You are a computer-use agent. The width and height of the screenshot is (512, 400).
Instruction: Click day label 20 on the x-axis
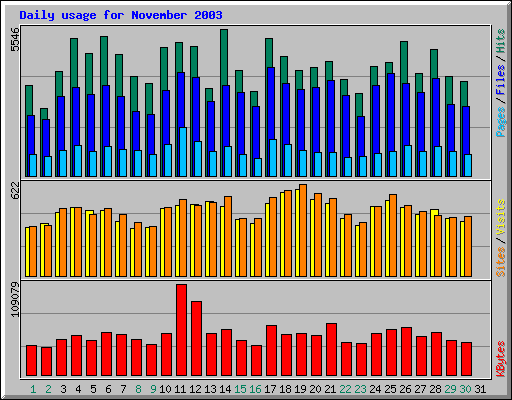(315, 389)
